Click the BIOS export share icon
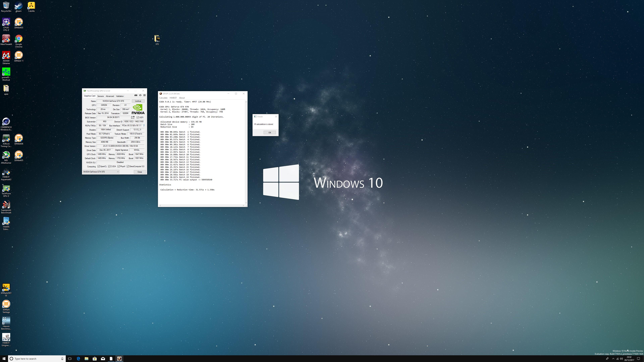644x362 pixels. [133, 117]
